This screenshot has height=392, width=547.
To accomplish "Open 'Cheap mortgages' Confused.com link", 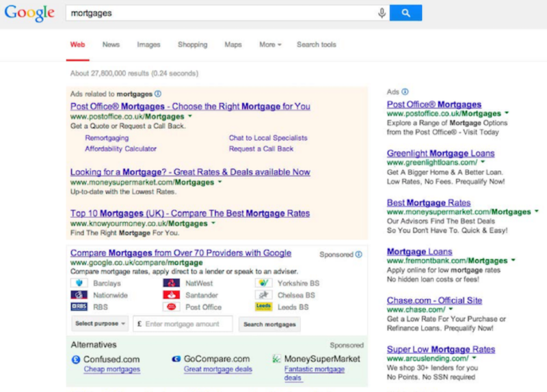I will [112, 369].
